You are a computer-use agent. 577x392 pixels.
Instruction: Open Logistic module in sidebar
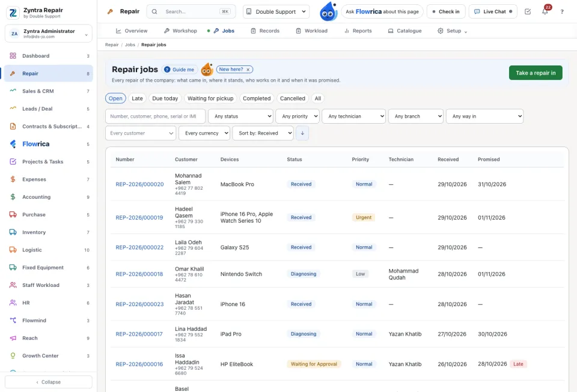(49, 250)
